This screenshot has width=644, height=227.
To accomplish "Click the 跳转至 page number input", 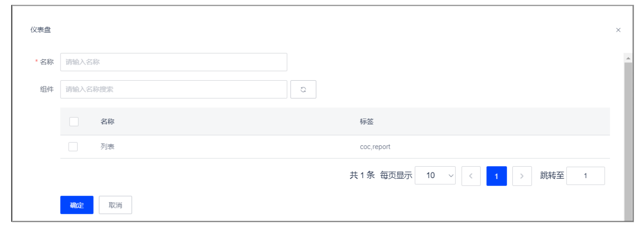I will click(586, 176).
